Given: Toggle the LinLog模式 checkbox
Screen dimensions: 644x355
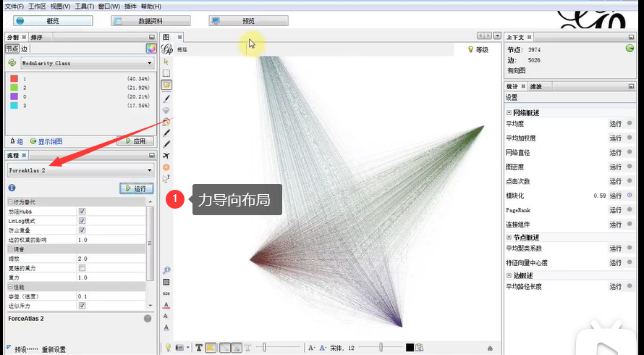Looking at the screenshot, I should [x=82, y=220].
